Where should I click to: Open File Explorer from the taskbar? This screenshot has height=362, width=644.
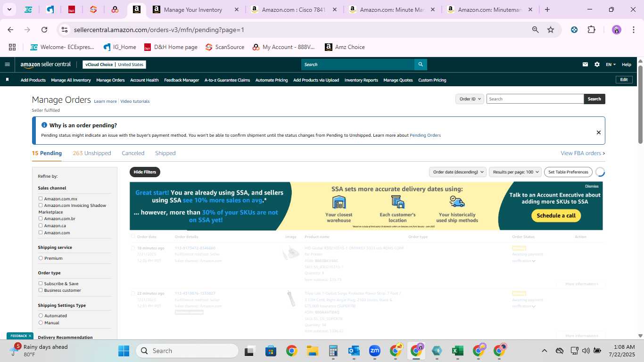coord(312,351)
